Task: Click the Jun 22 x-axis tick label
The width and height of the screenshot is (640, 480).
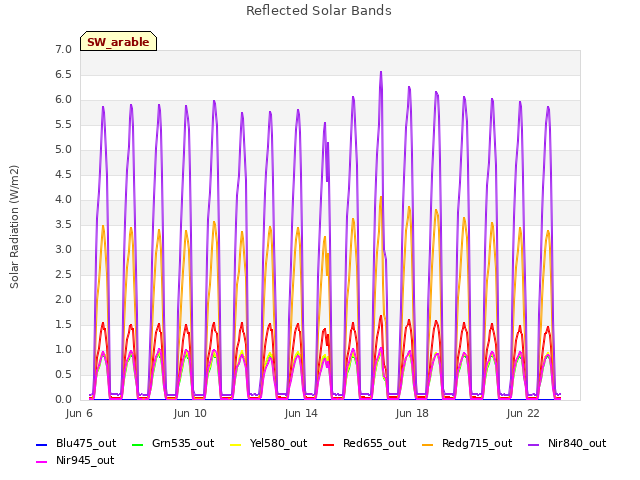Action: pos(523,414)
